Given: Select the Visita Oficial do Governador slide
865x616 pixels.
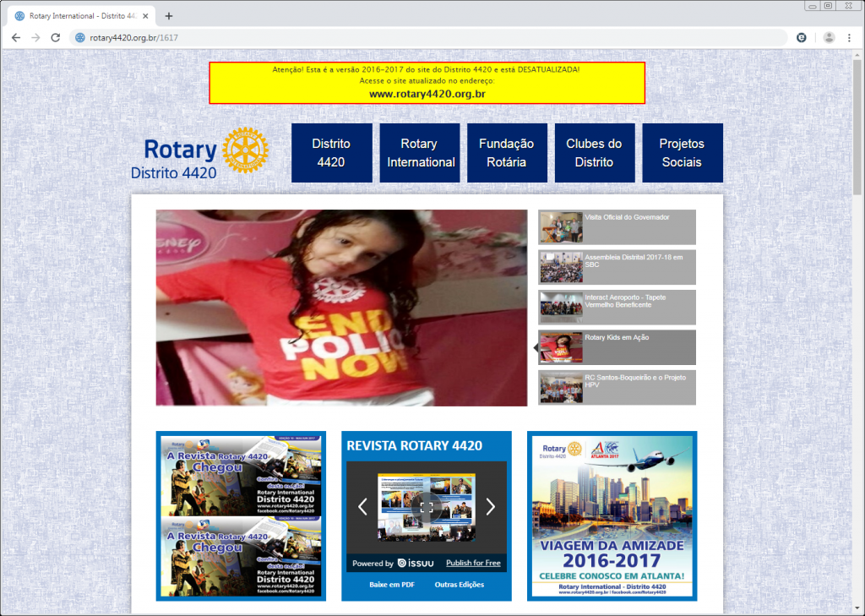Looking at the screenshot, I should coord(617,226).
